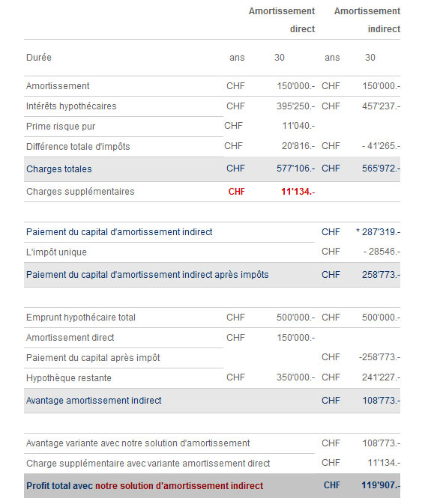Click the Charges totales highlighted row label

tap(59, 169)
